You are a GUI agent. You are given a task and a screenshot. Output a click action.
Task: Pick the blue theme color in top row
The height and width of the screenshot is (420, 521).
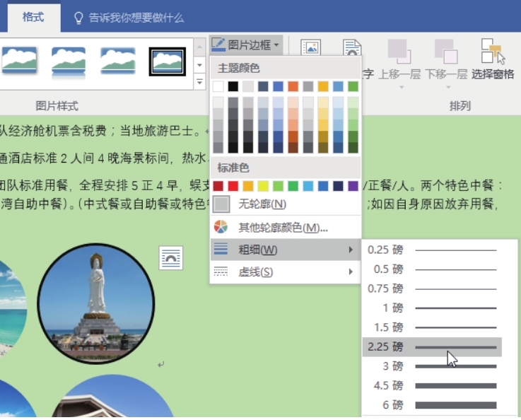tap(278, 86)
